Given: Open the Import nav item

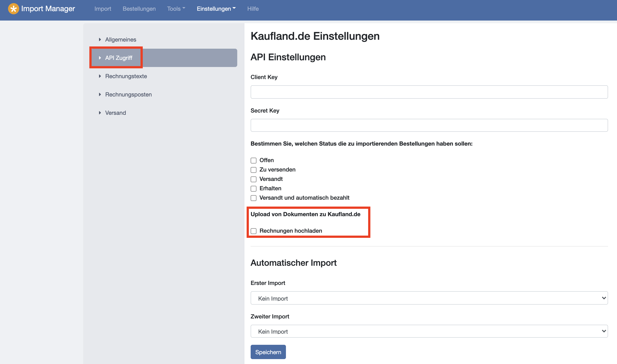Looking at the screenshot, I should point(103,9).
